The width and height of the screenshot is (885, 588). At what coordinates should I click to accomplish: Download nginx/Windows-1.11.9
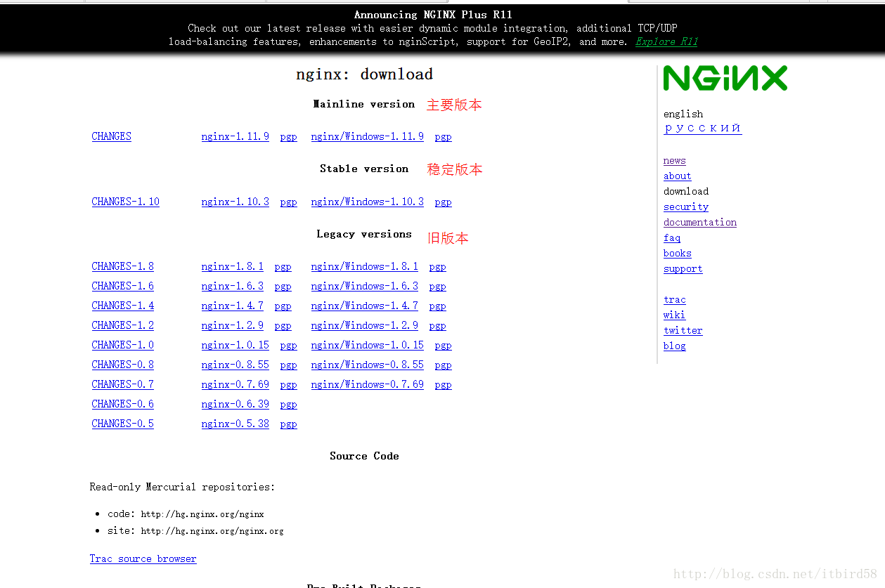[x=367, y=136]
